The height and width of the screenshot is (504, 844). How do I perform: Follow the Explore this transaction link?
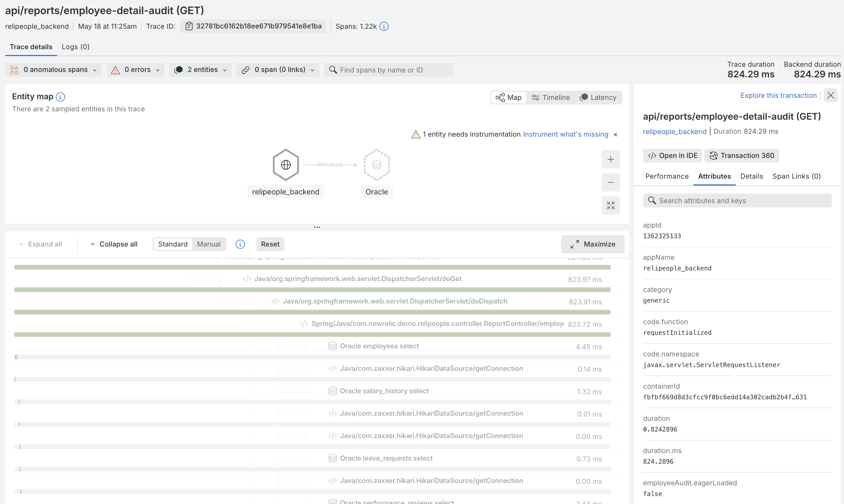(778, 96)
